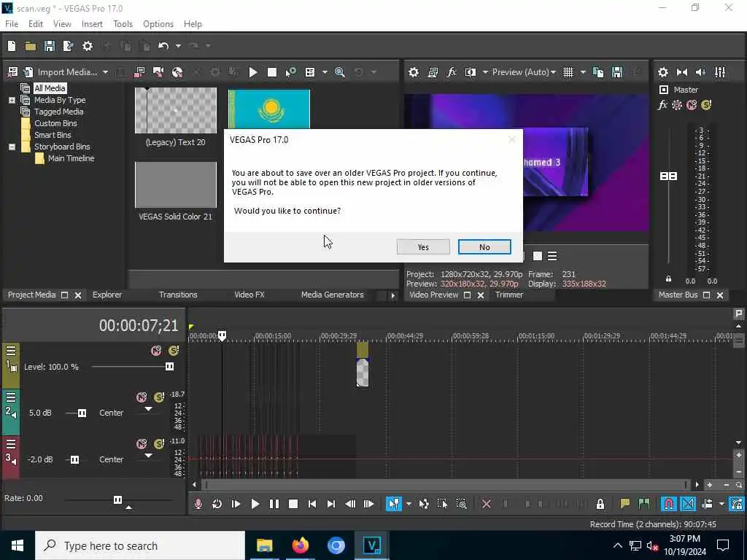The width and height of the screenshot is (747, 560).
Task: Click the Master volume fader handle
Action: click(668, 176)
